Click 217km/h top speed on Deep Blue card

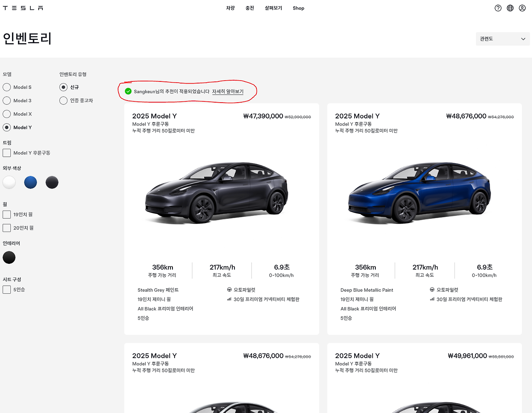425,267
